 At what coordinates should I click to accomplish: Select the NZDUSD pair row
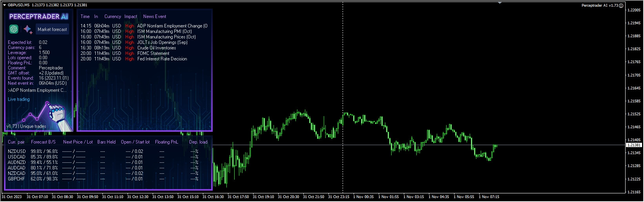tap(103, 151)
